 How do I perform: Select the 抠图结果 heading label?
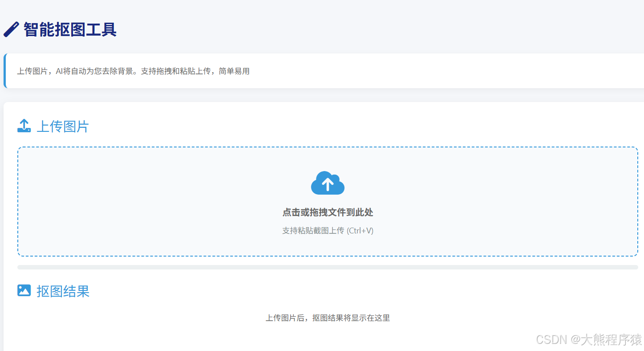tap(63, 291)
